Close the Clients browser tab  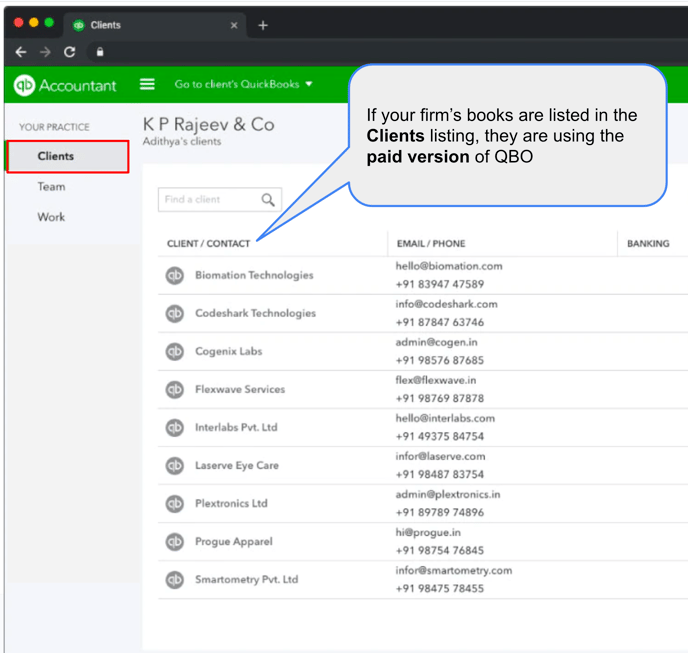pos(234,25)
